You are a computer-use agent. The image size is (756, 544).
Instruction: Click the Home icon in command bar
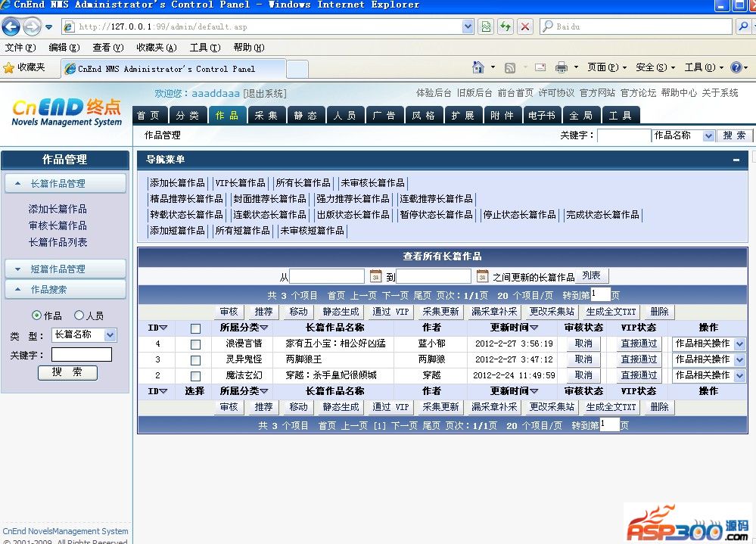[x=478, y=67]
